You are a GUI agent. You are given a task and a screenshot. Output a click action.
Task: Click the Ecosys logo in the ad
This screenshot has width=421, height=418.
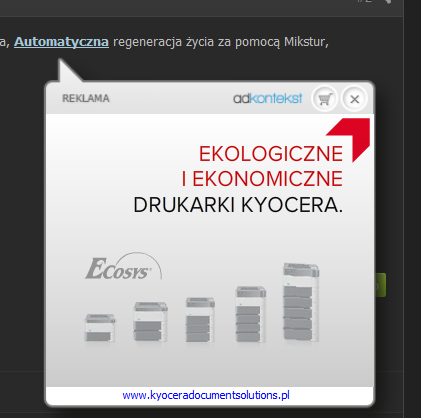click(123, 266)
